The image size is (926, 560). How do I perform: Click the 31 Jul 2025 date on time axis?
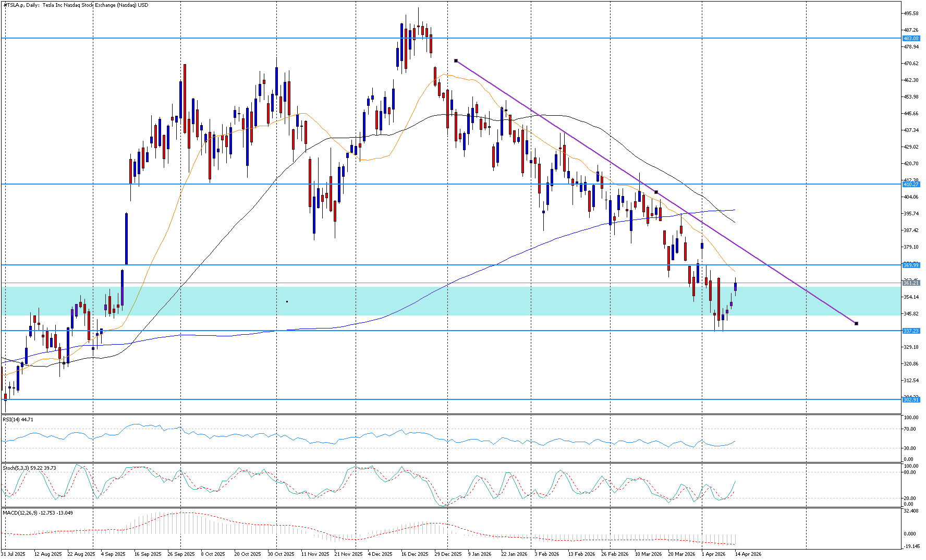(13, 554)
